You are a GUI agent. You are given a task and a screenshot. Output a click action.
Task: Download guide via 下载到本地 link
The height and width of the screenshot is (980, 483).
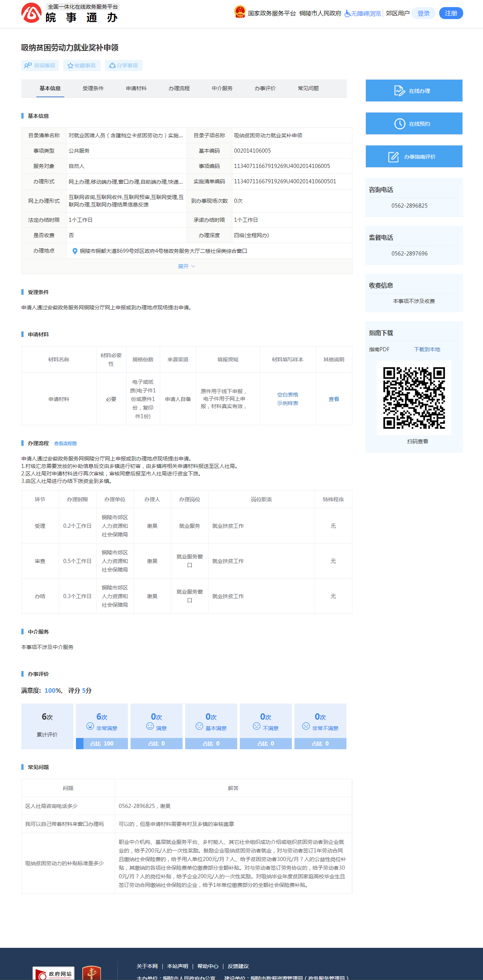click(x=427, y=349)
